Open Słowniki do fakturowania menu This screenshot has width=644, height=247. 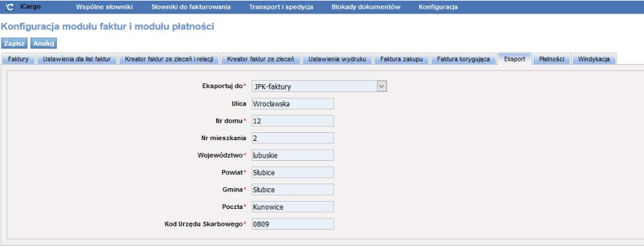coord(191,7)
